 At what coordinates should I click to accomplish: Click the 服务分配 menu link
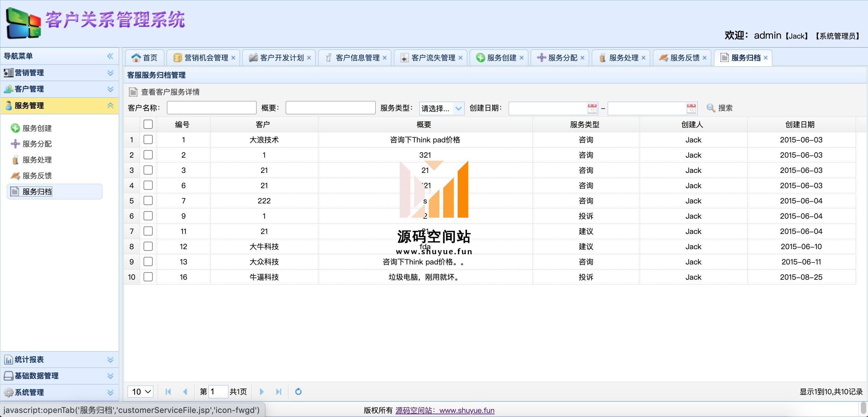pyautogui.click(x=37, y=144)
